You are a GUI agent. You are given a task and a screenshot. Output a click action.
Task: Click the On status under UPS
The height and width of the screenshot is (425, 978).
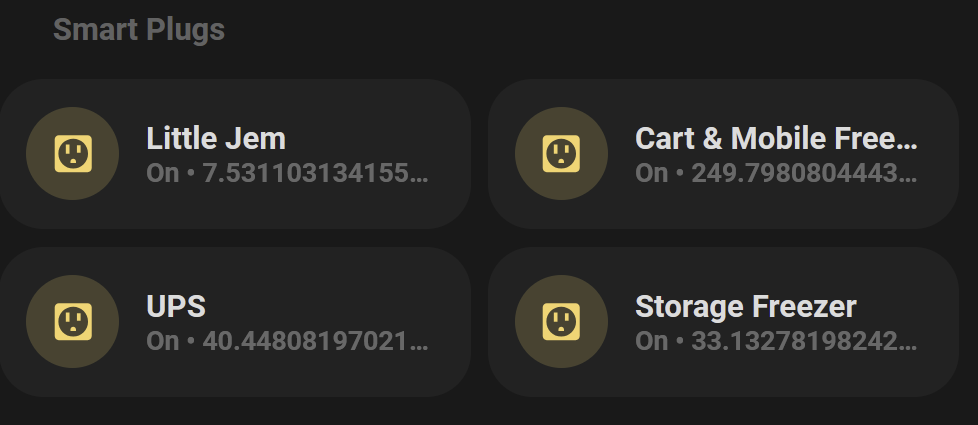click(163, 341)
